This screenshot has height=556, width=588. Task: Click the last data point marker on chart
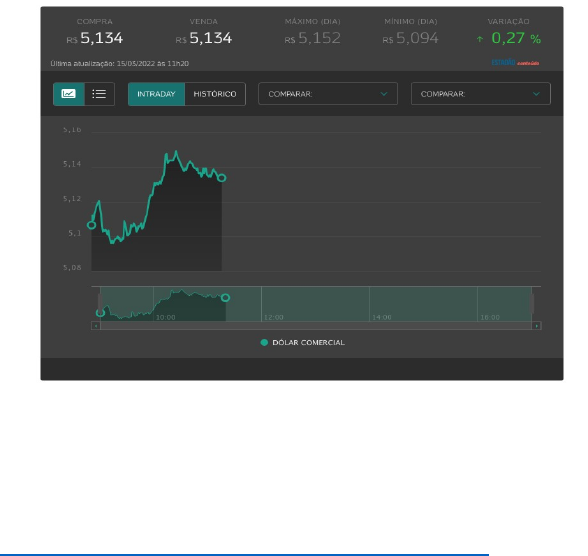222,178
